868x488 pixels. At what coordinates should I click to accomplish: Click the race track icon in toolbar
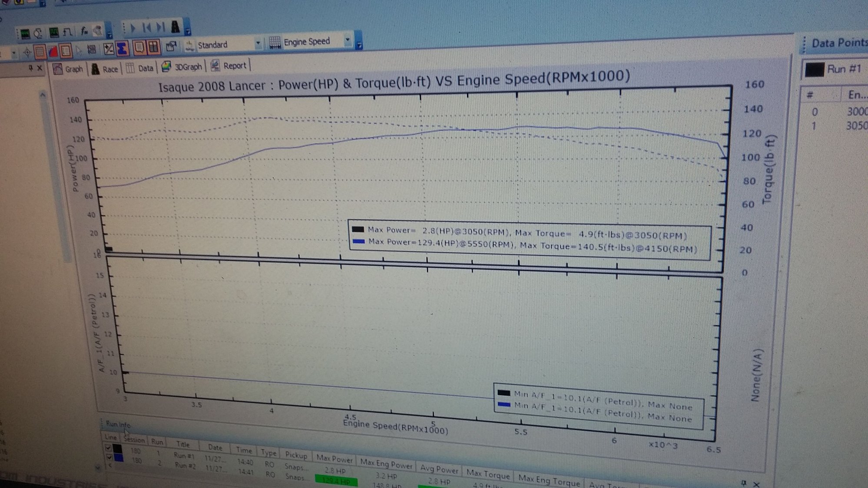click(x=175, y=27)
